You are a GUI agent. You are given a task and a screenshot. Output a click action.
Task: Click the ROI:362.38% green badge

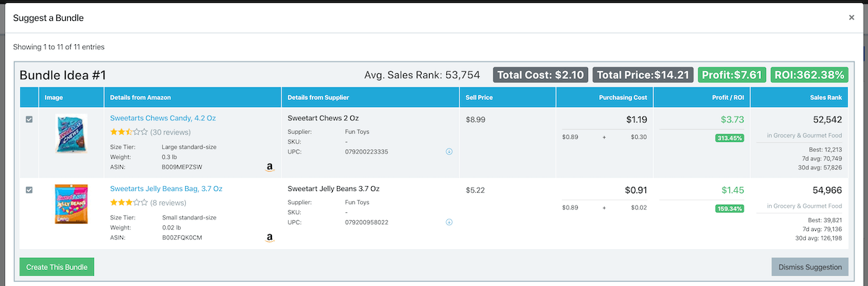pyautogui.click(x=809, y=75)
